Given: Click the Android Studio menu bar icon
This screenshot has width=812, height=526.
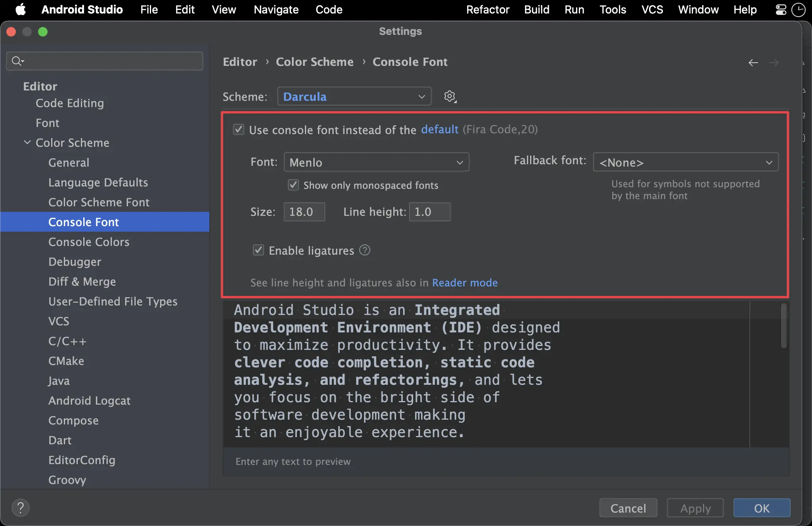Looking at the screenshot, I should tap(82, 10).
